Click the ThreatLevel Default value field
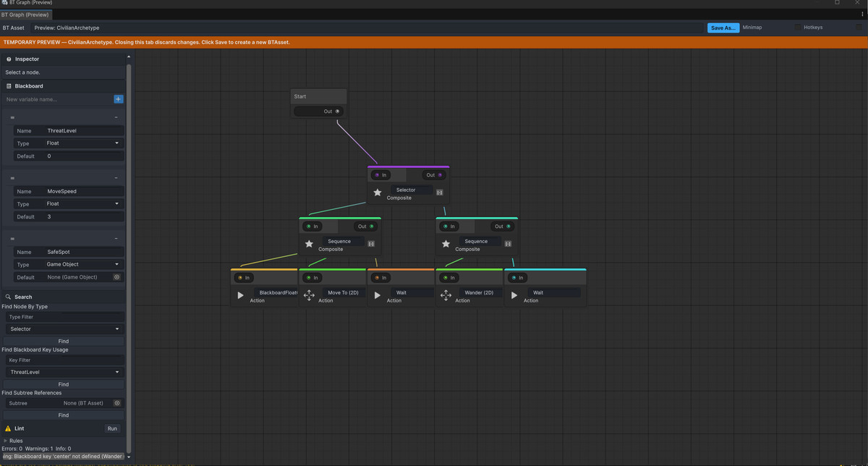The height and width of the screenshot is (466, 868). (83, 156)
